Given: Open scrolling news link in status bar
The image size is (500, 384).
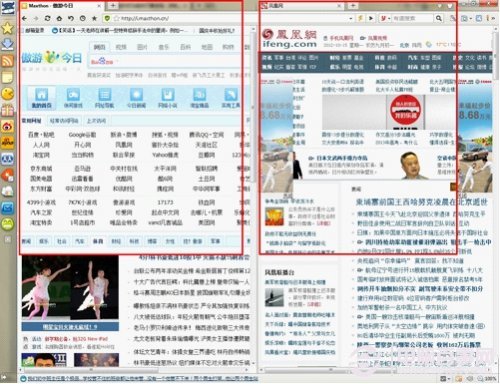Looking at the screenshot, I should click(143, 379).
